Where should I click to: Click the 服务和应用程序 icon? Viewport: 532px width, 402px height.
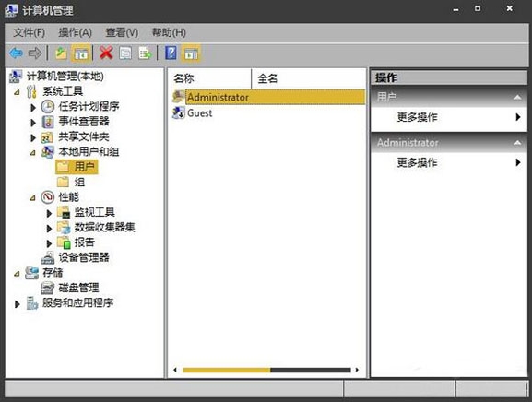[32, 303]
